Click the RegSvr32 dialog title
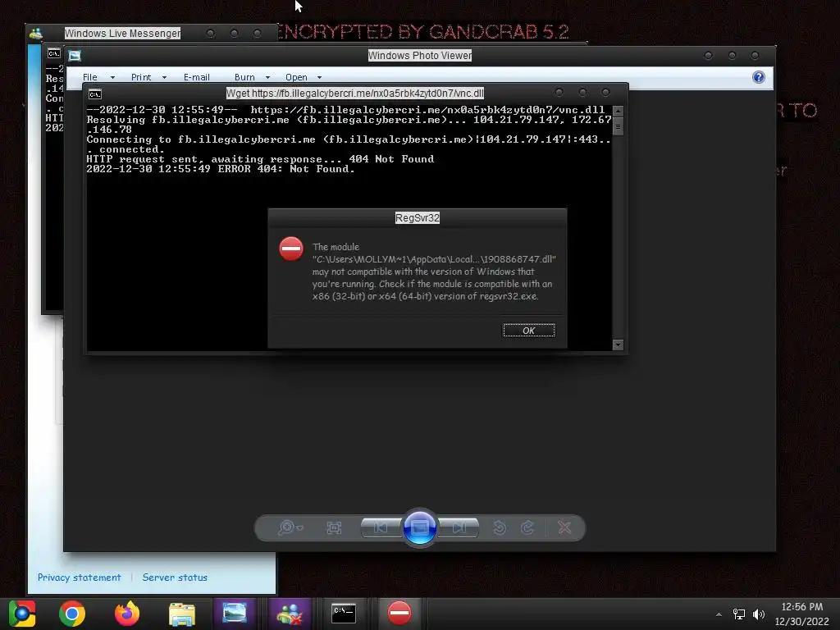Viewport: 840px width, 630px height. click(x=418, y=218)
